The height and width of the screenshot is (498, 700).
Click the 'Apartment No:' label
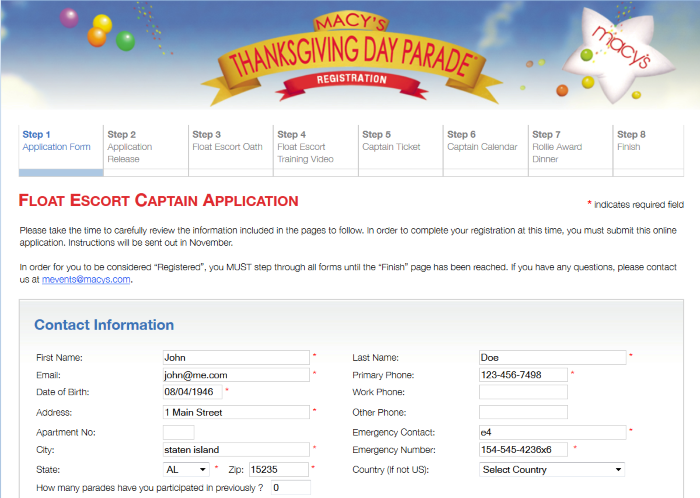[x=66, y=432]
